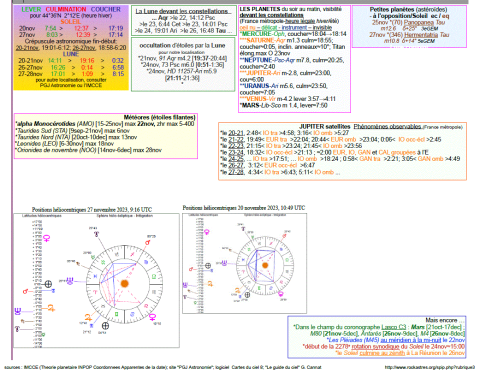Click the magenta Venus symbol at top of left latitude scale
The height and width of the screenshot is (373, 480).
47,238
